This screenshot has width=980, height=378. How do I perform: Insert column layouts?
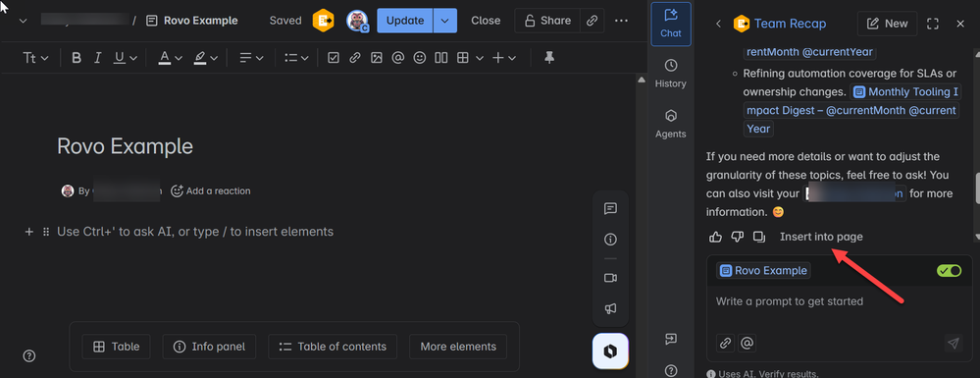coord(441,58)
